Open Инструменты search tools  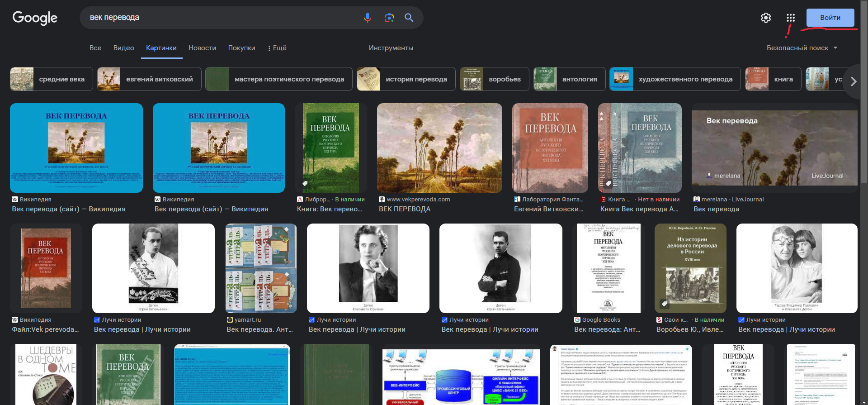pos(391,48)
